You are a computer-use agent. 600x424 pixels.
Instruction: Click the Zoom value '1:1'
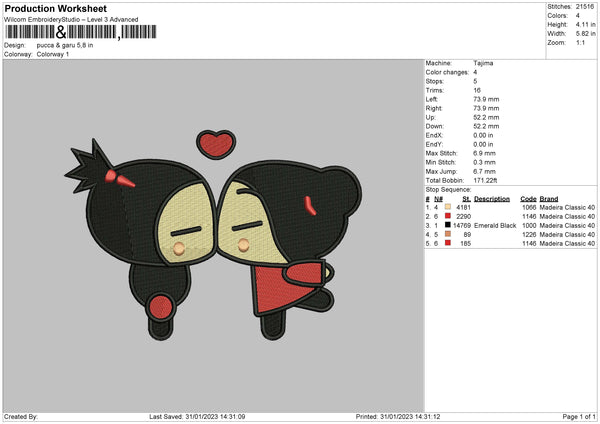pos(580,42)
